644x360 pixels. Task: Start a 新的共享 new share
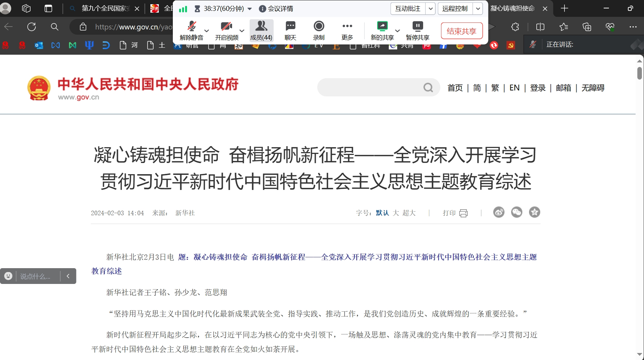[x=382, y=30]
